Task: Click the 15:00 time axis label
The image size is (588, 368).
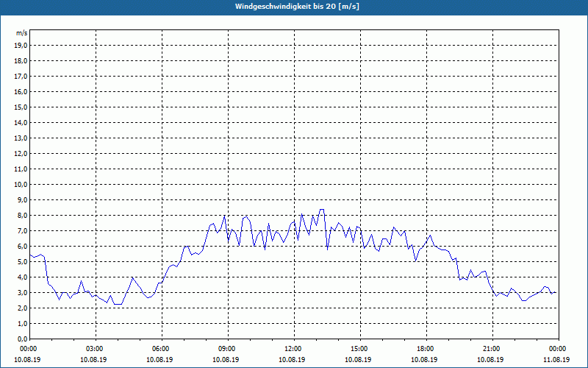Action: click(x=360, y=349)
